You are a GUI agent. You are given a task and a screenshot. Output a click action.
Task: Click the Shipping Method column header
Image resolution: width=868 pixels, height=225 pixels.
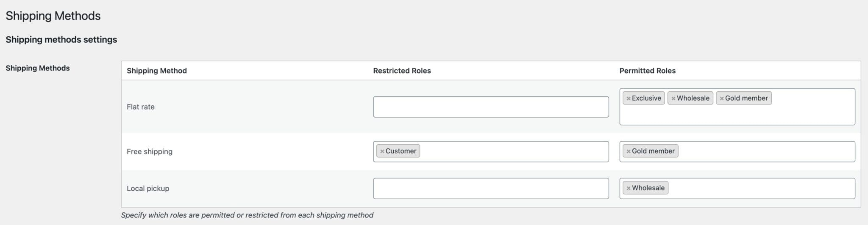pyautogui.click(x=157, y=71)
